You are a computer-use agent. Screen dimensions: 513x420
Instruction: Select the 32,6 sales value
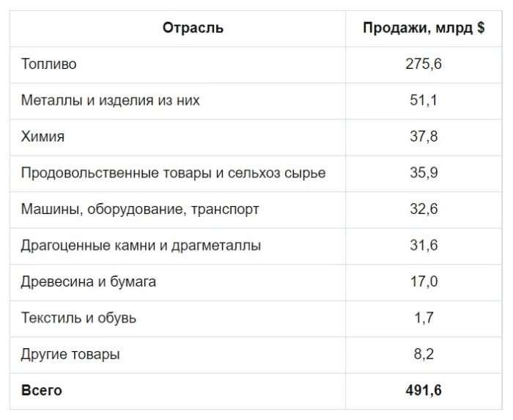point(424,210)
